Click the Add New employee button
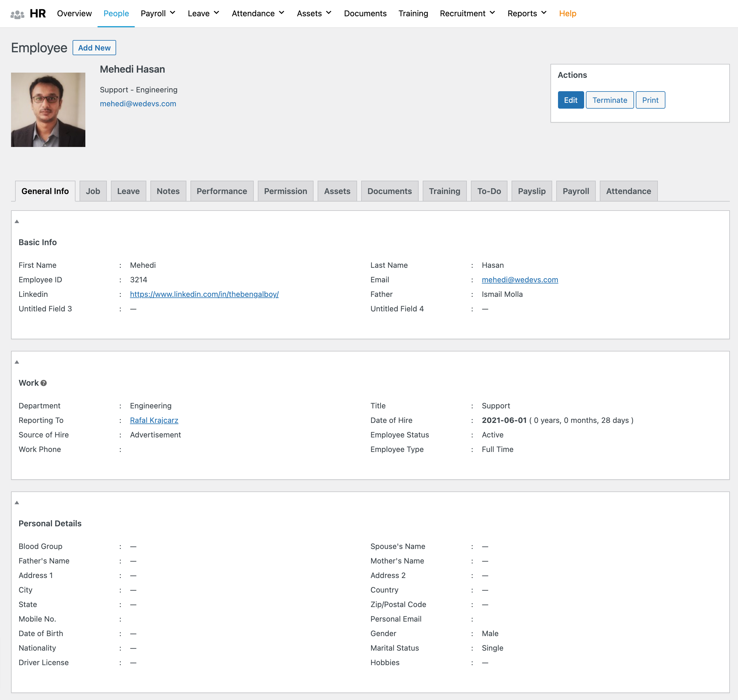This screenshot has height=700, width=738. click(x=95, y=47)
